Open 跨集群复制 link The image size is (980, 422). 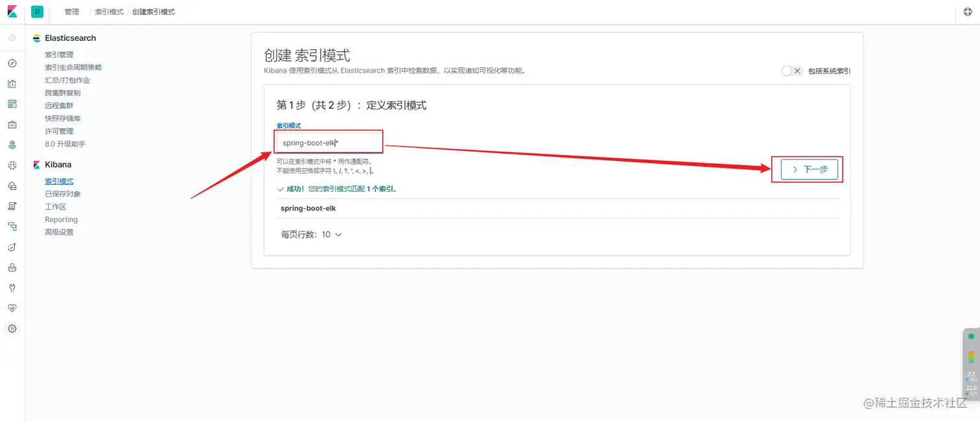[63, 93]
